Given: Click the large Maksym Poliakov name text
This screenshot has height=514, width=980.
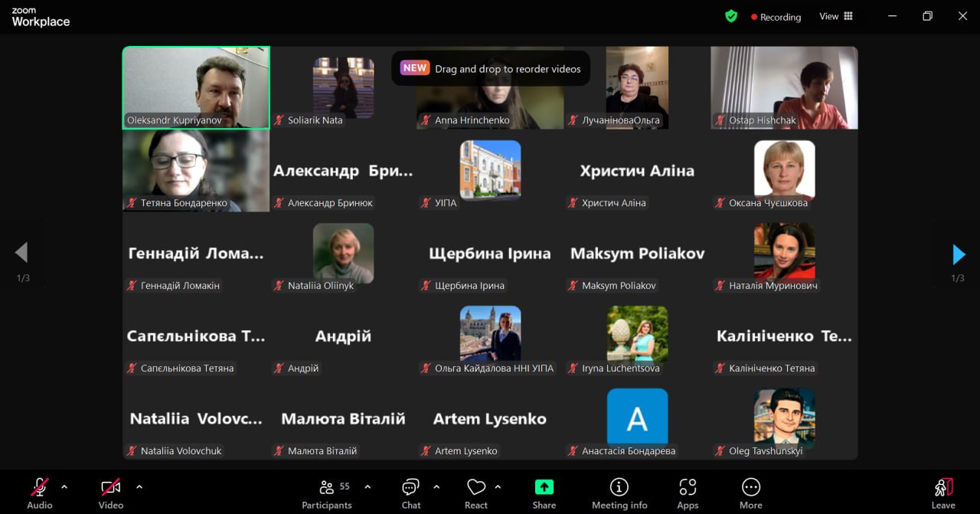Looking at the screenshot, I should [x=637, y=254].
